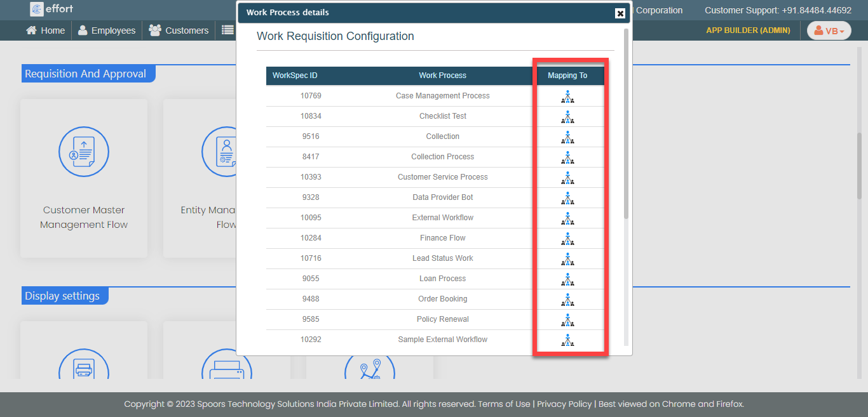This screenshot has width=868, height=417.
Task: Open mapping for Data Provider Bot
Action: coord(567,198)
